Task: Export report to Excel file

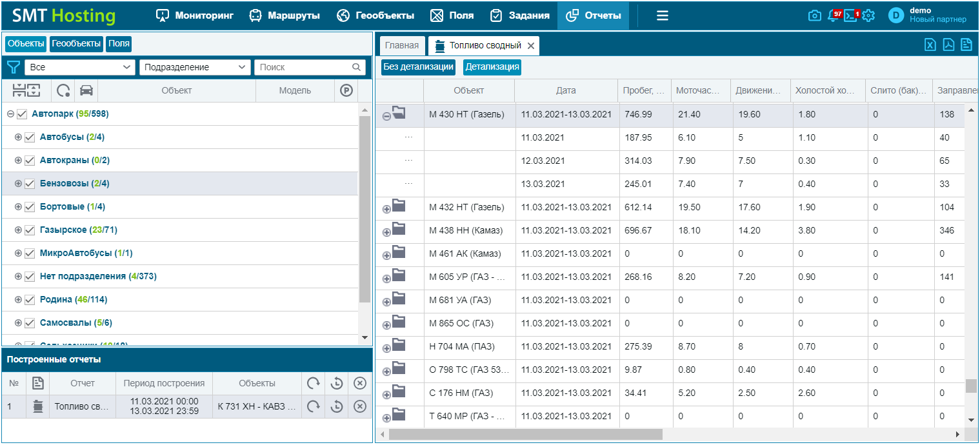Action: click(930, 44)
